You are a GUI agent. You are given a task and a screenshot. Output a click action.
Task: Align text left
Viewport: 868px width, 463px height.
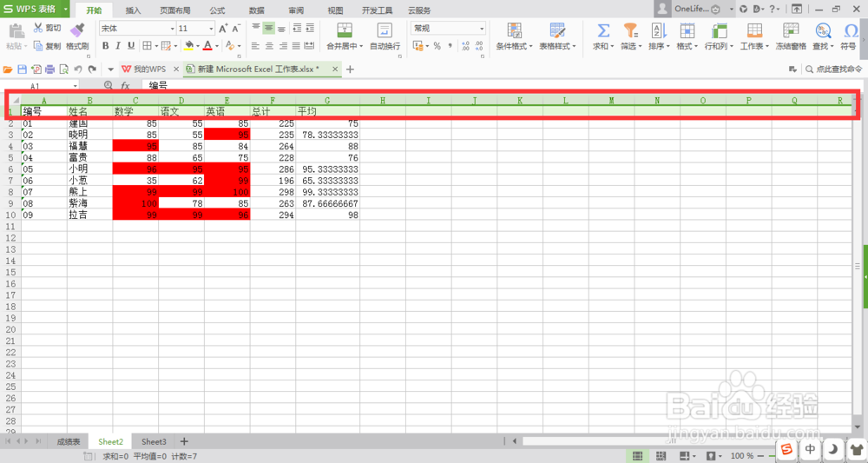click(255, 46)
